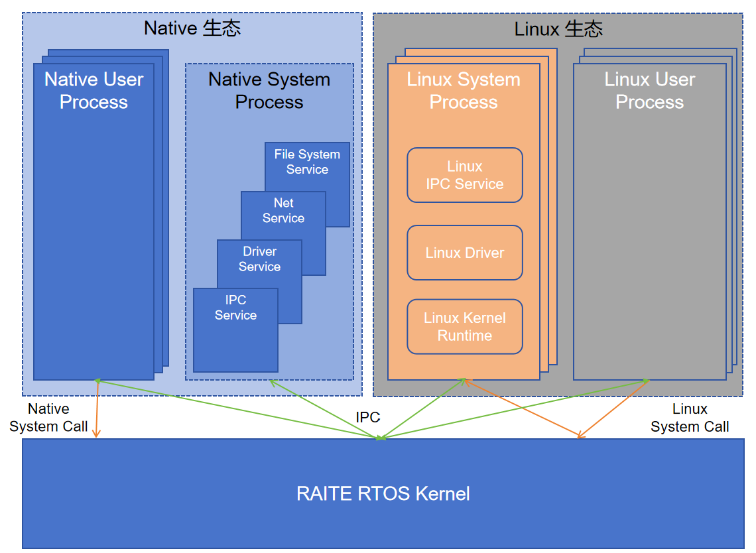
Task: Select the "Linux Kernel Runtime" rounded box
Action: point(465,326)
